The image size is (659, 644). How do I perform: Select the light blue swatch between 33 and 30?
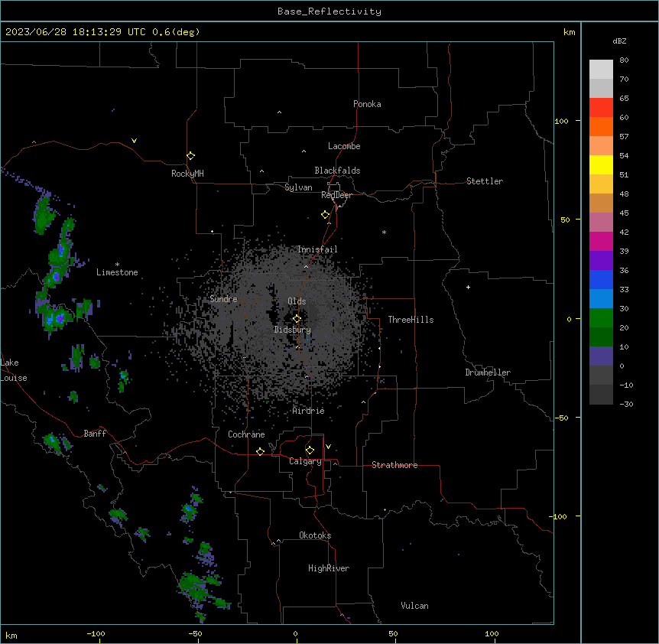click(601, 299)
